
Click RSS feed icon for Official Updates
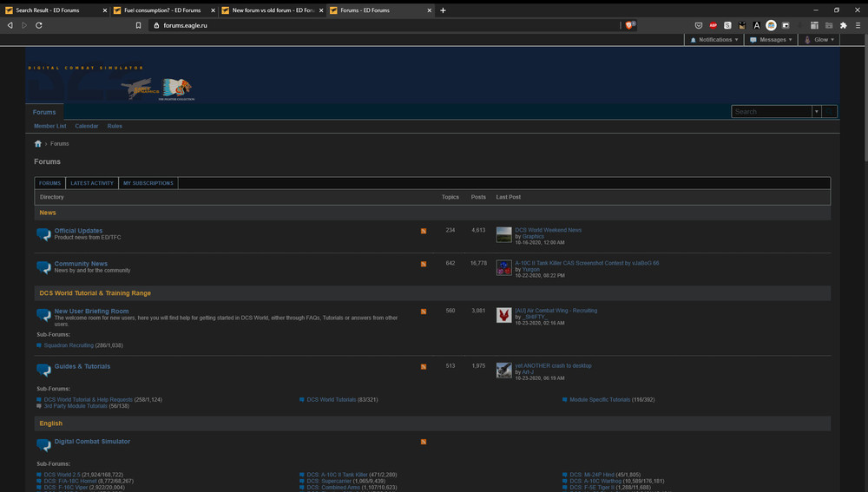pyautogui.click(x=424, y=232)
